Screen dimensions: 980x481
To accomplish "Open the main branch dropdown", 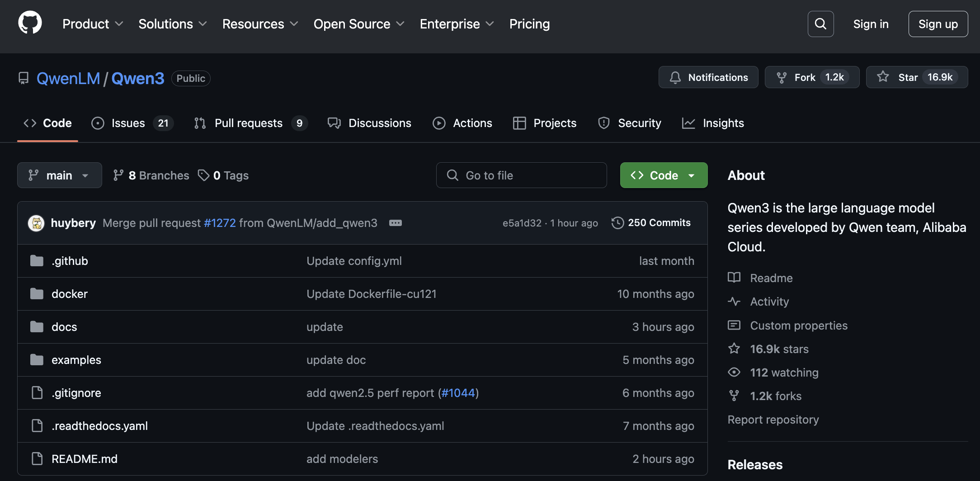I will tap(59, 175).
